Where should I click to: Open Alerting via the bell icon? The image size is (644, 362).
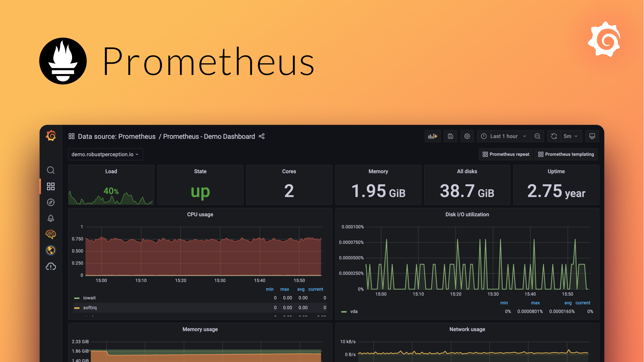pyautogui.click(x=51, y=218)
